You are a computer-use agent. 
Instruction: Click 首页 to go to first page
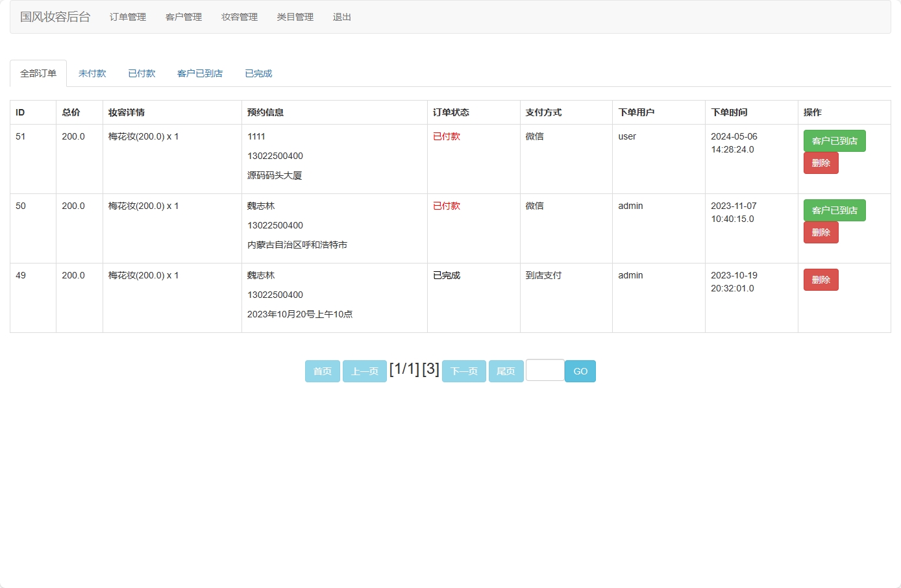click(322, 371)
